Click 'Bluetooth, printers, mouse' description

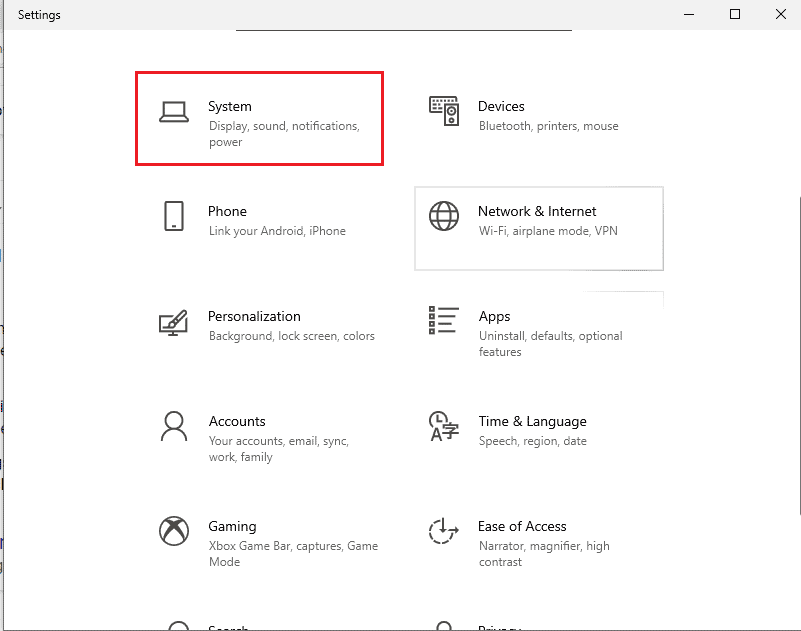tap(549, 126)
